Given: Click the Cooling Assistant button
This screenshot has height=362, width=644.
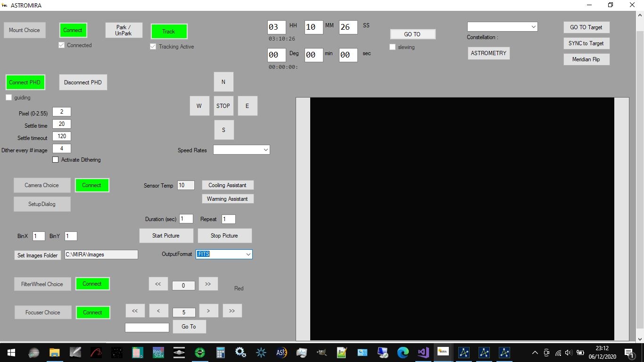Looking at the screenshot, I should pos(227,185).
